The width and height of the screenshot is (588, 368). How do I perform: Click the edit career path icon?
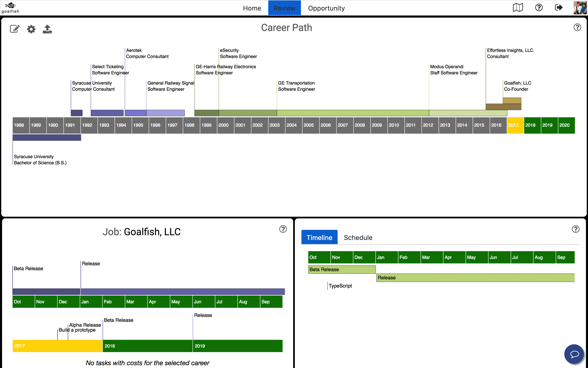pos(15,29)
